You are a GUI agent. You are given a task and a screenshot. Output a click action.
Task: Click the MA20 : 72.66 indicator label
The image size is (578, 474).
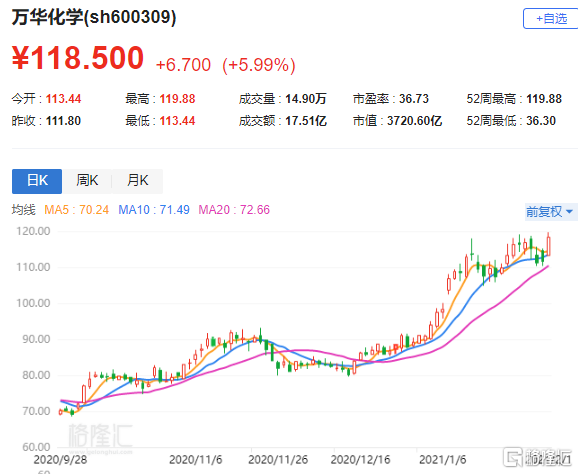click(234, 210)
